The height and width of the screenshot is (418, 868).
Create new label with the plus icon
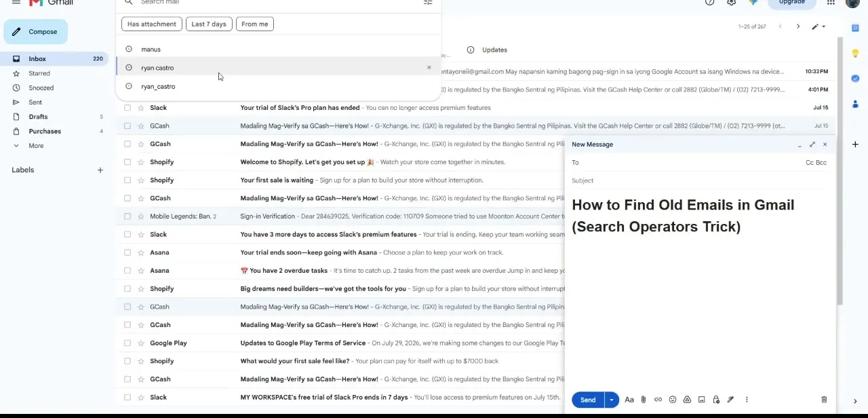tap(100, 170)
